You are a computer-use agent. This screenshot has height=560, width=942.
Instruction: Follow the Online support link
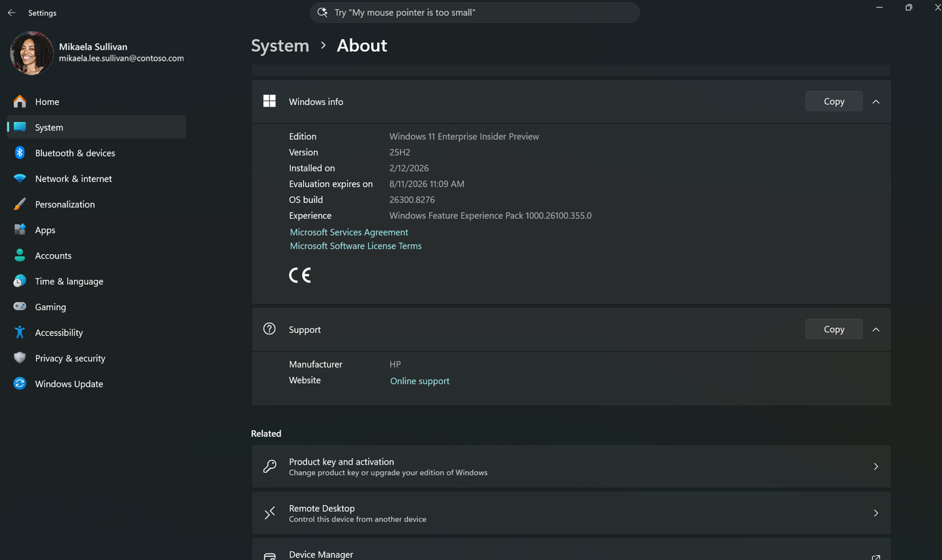pos(419,381)
